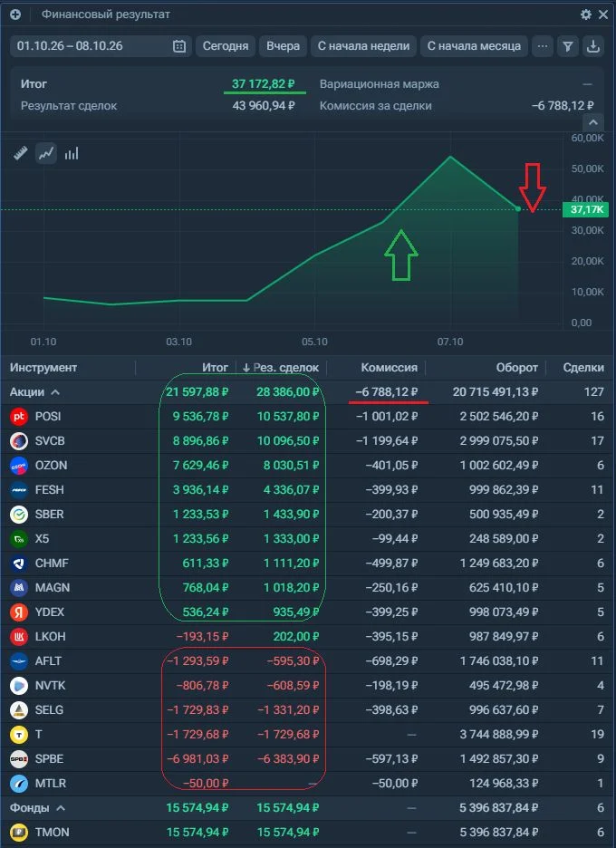Open widget settings gear icon
616x848 pixels.
click(586, 14)
